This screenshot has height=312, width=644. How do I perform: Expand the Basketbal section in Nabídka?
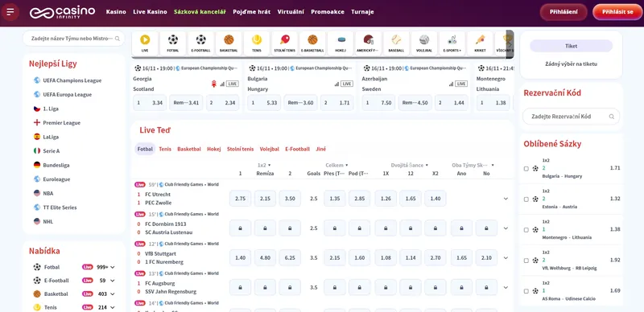click(x=112, y=294)
